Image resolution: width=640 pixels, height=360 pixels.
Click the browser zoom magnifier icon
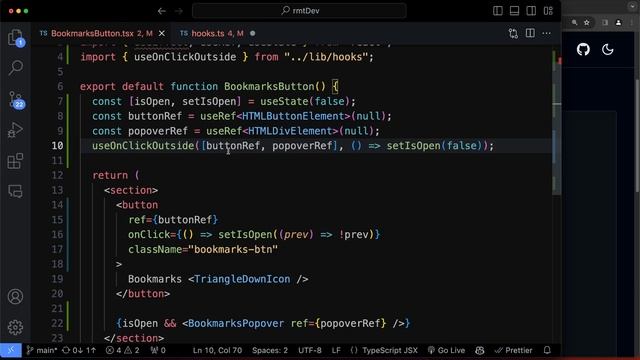(574, 22)
